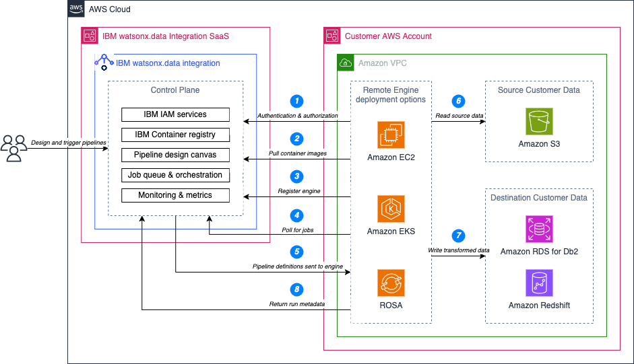Select the Job queue & orchestration box
This screenshot has height=364, width=634.
[175, 175]
